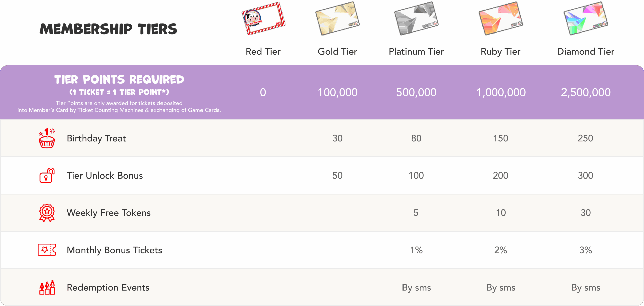Click the Weekly Free Tokens badge icon
The height and width of the screenshot is (306, 644).
[47, 213]
